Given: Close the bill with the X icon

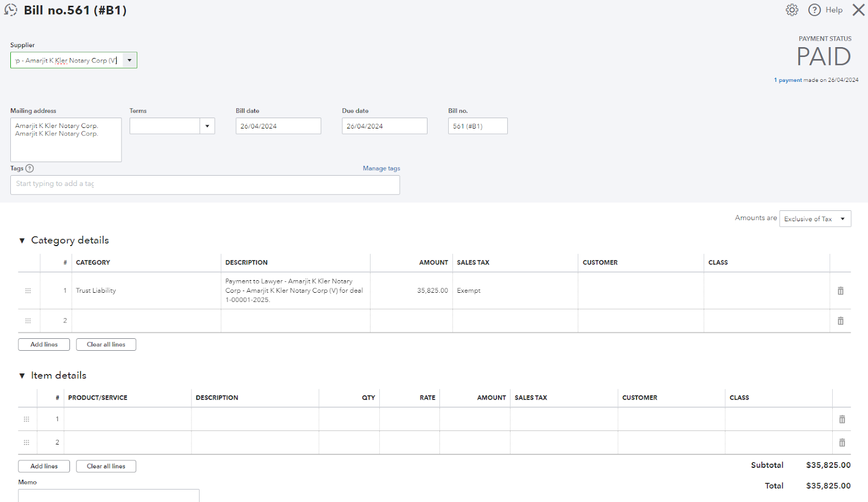Looking at the screenshot, I should click(858, 10).
